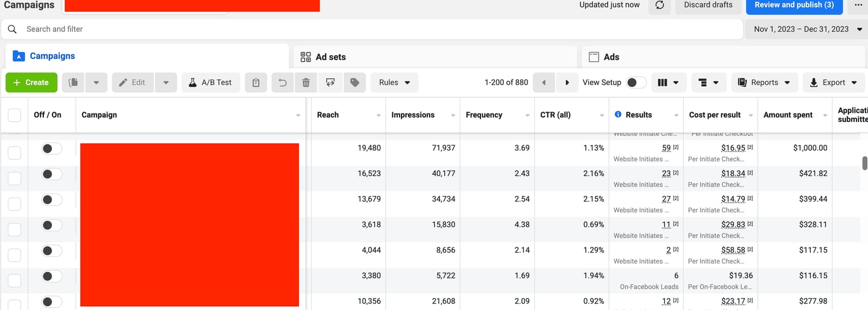Expand the Rules dropdown
The width and height of the screenshot is (868, 310).
tap(395, 83)
